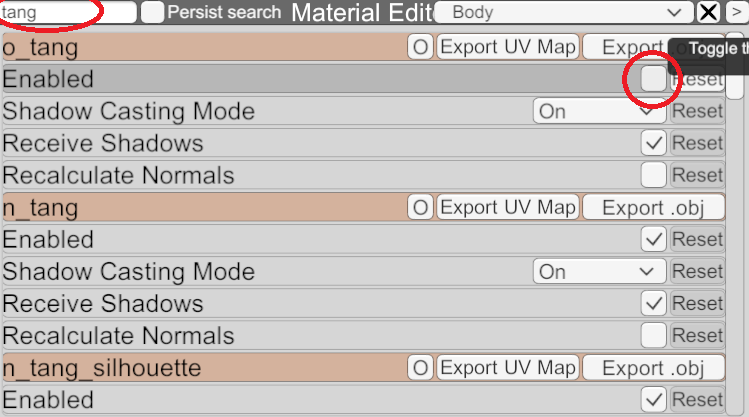The width and height of the screenshot is (749, 417).
Task: Check Recalculate Normals under n_tang
Action: point(653,336)
